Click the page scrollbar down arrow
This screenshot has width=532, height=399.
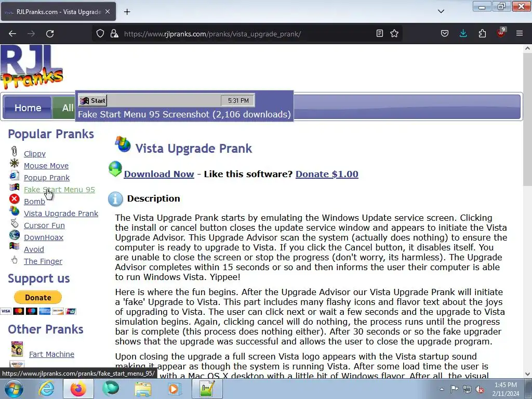point(527,374)
